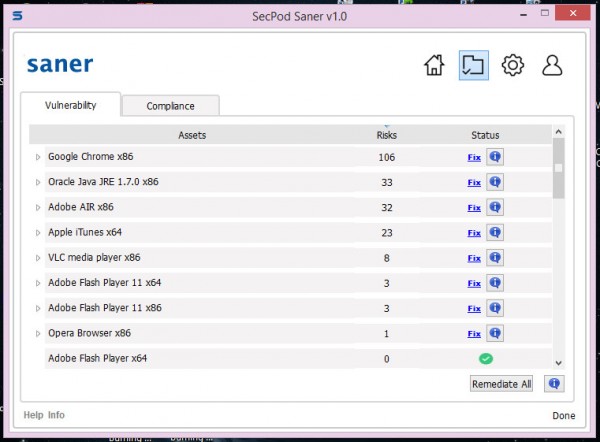Expand the Oracle Java JRE 1.7.0 x86 row
The image size is (600, 442).
point(38,182)
